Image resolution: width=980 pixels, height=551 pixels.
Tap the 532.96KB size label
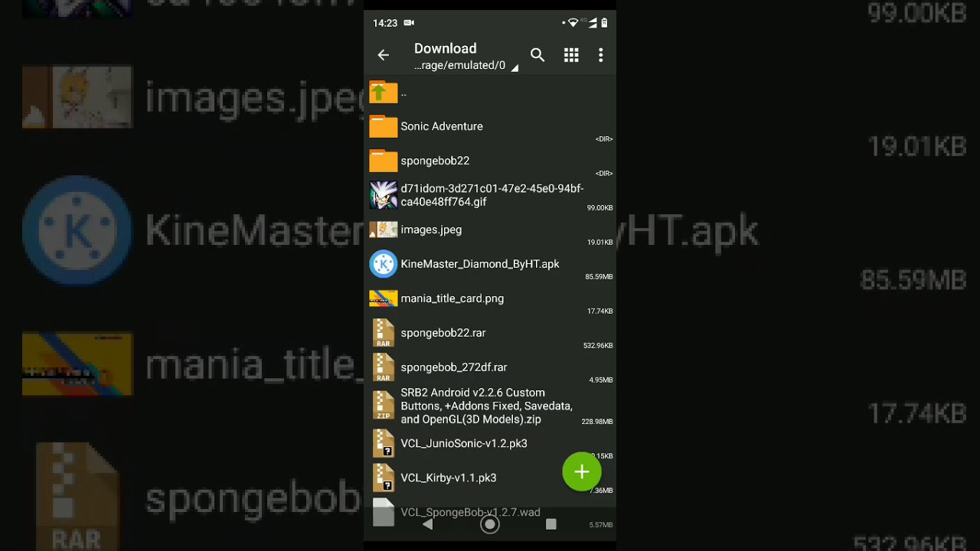coord(598,346)
